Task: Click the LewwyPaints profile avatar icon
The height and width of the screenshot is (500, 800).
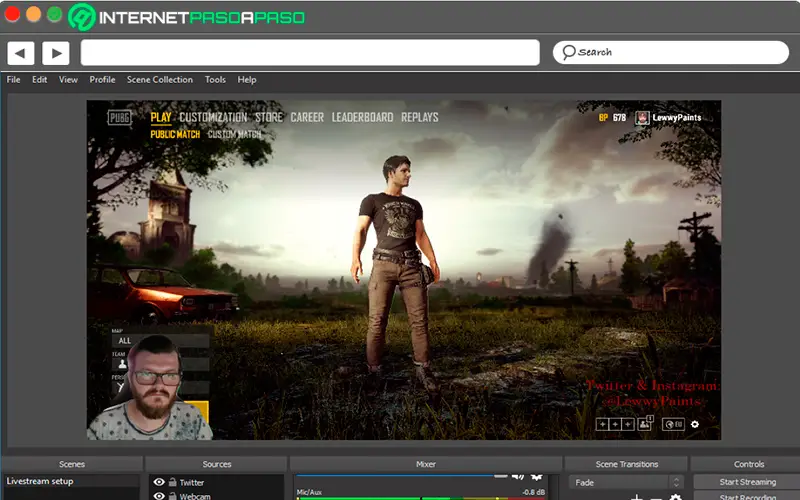Action: click(x=642, y=118)
